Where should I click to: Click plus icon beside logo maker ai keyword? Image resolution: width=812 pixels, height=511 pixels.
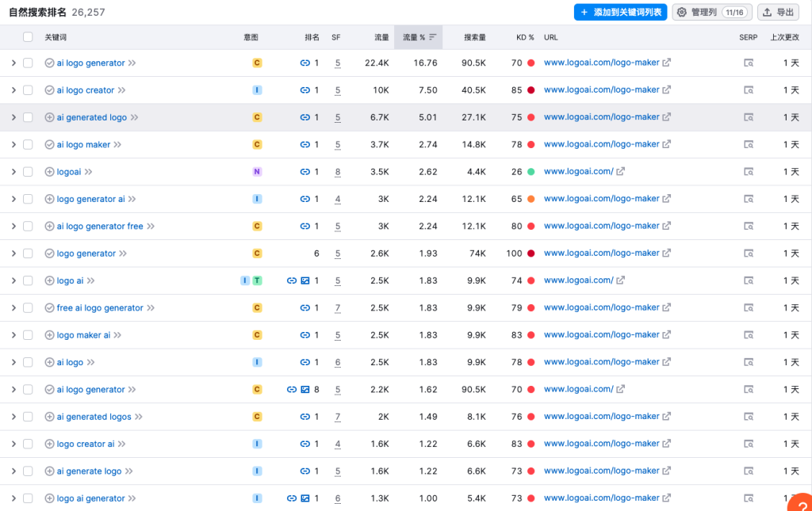[x=49, y=335]
